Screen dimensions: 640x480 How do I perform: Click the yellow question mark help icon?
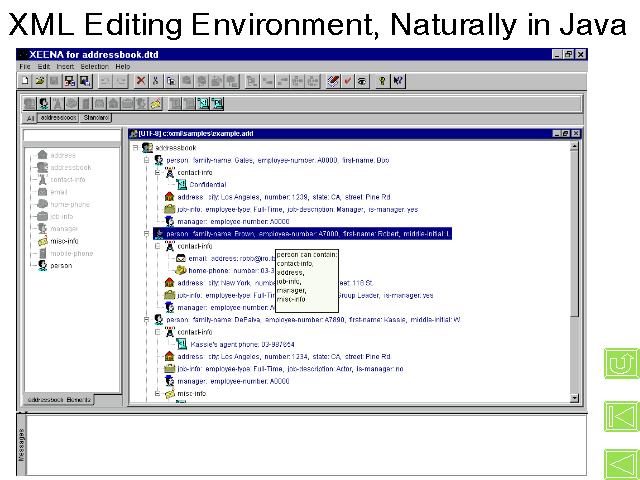(x=382, y=80)
